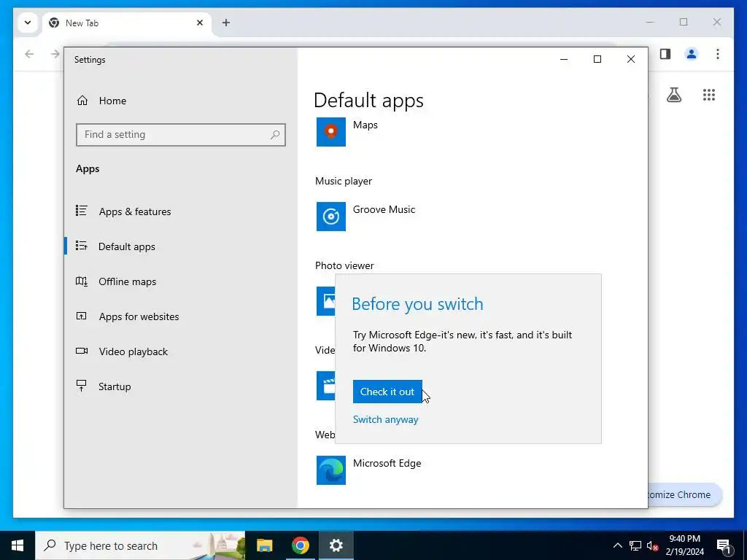Open the notification center icon
This screenshot has height=560, width=747.
coord(724,545)
